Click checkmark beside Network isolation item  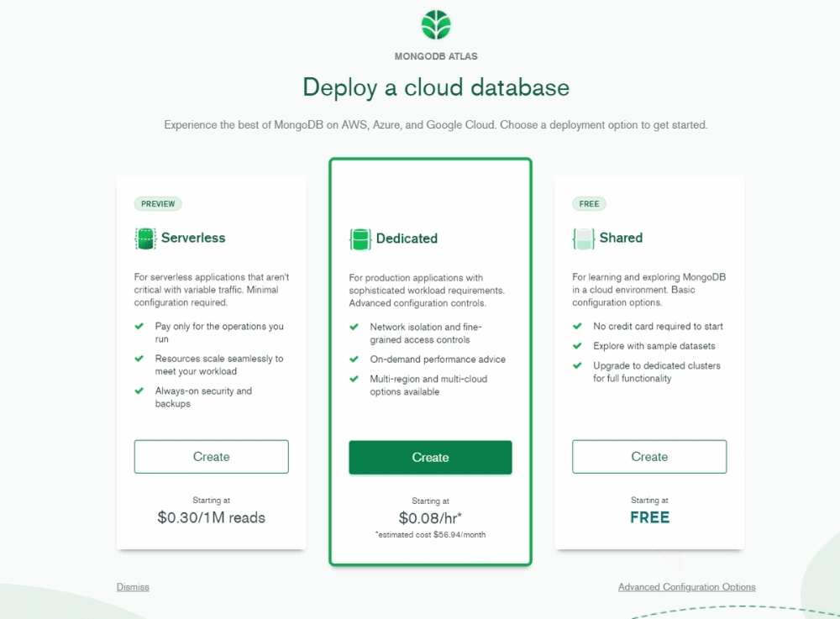coord(354,327)
